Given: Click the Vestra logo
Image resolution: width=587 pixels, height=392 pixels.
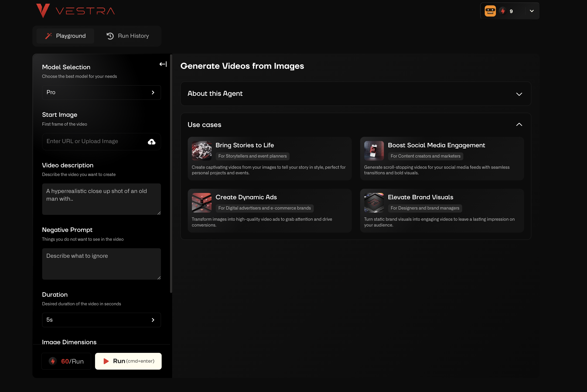Looking at the screenshot, I should [75, 11].
